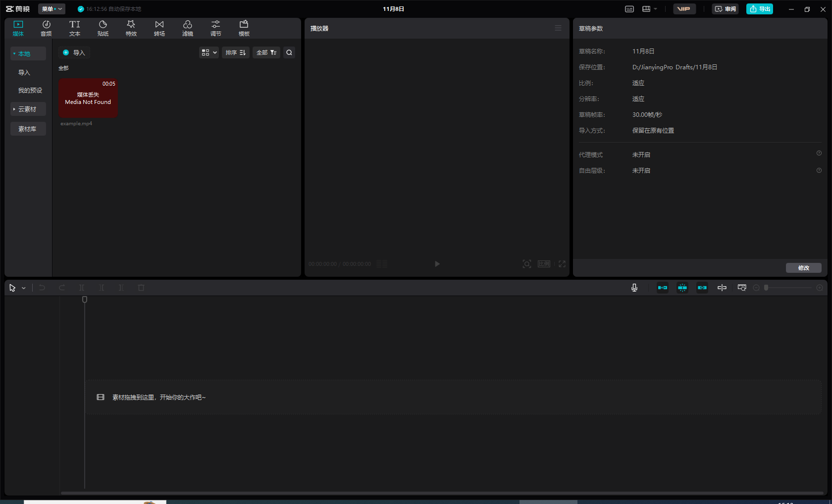Click frame rate value 30.00帧/秒
This screenshot has width=832, height=504.
[647, 115]
